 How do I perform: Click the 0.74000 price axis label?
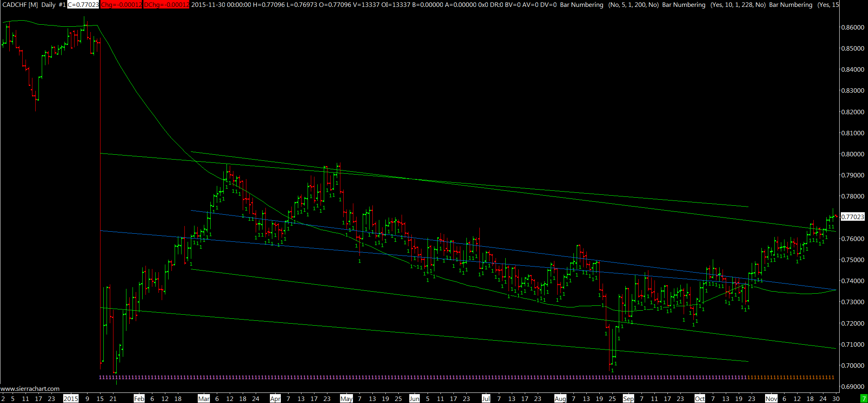[x=853, y=281]
